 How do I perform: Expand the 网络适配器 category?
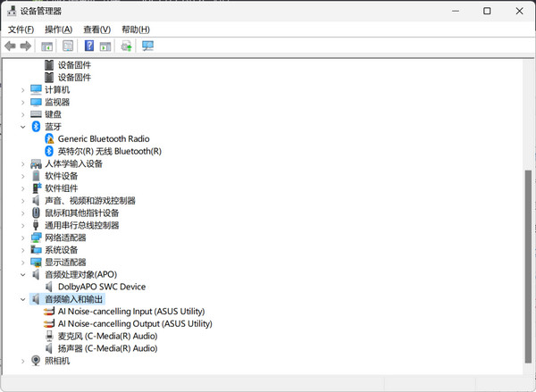[x=23, y=238]
